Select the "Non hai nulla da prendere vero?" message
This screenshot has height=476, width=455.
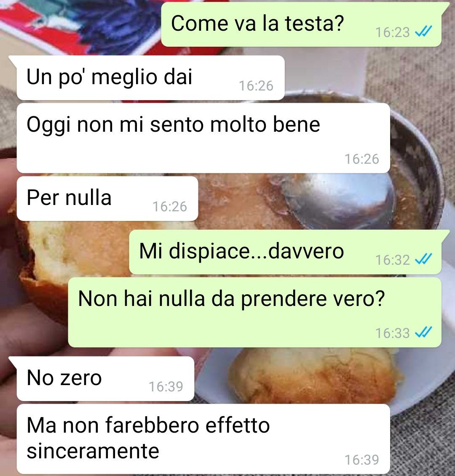point(255,312)
